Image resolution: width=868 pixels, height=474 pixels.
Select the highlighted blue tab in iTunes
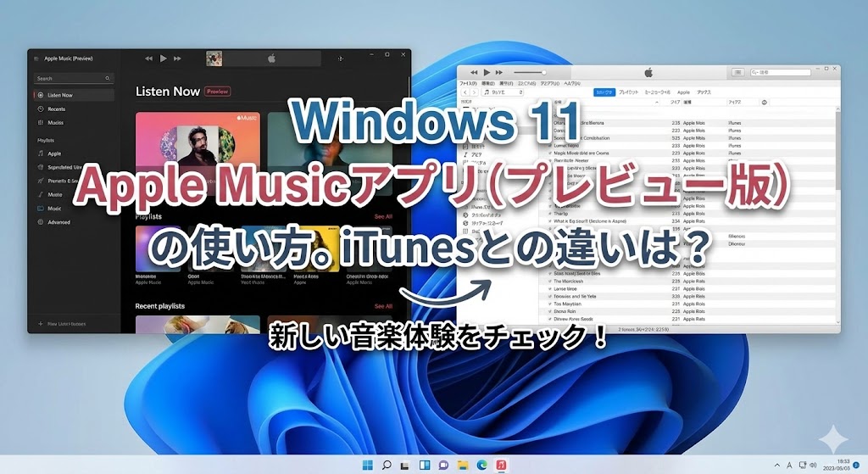coord(604,92)
